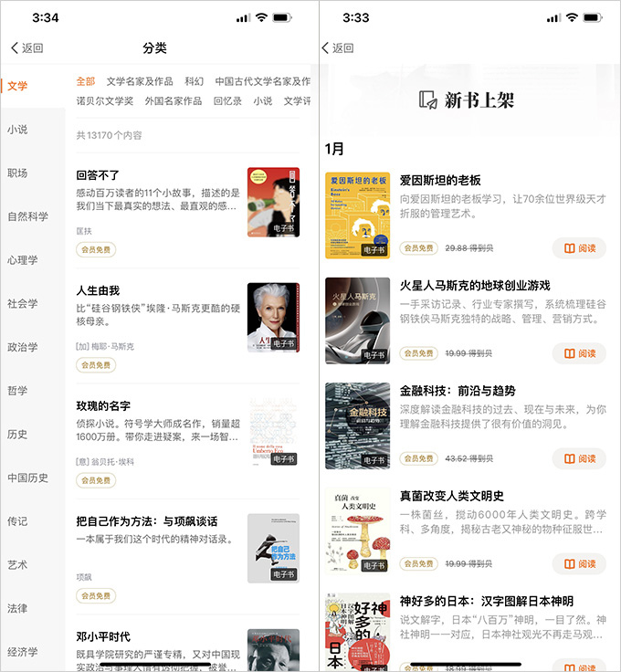Viewport: 621px width, 672px height.
Task: Tap 阅读 button for 金融科技：前沿与趋势
Action: coord(579,458)
